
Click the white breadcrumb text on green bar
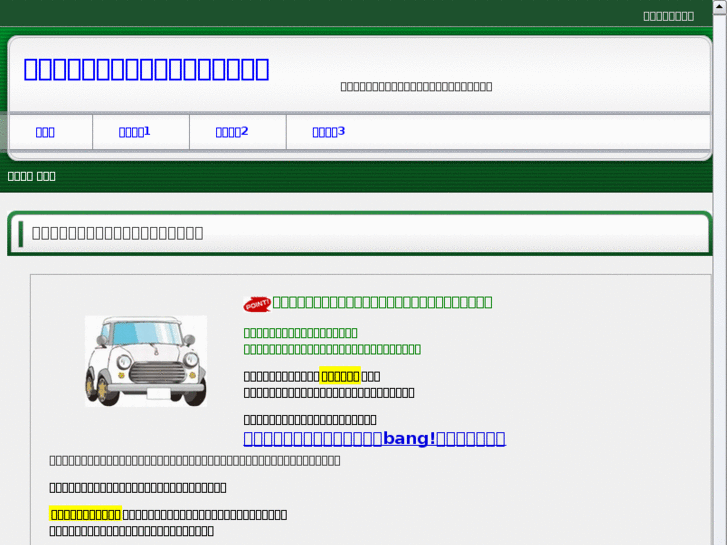pos(32,176)
